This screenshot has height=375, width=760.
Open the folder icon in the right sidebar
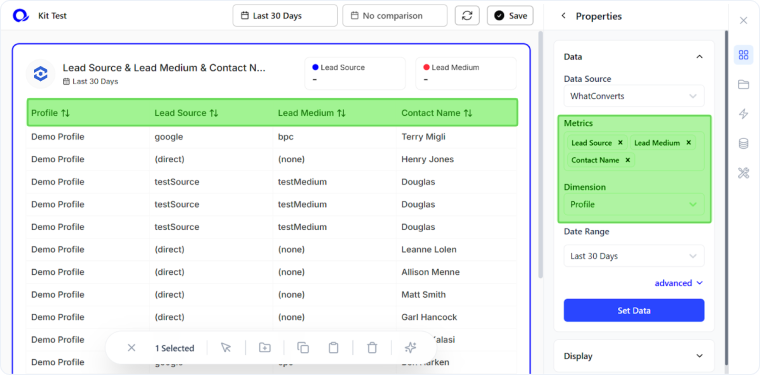743,85
